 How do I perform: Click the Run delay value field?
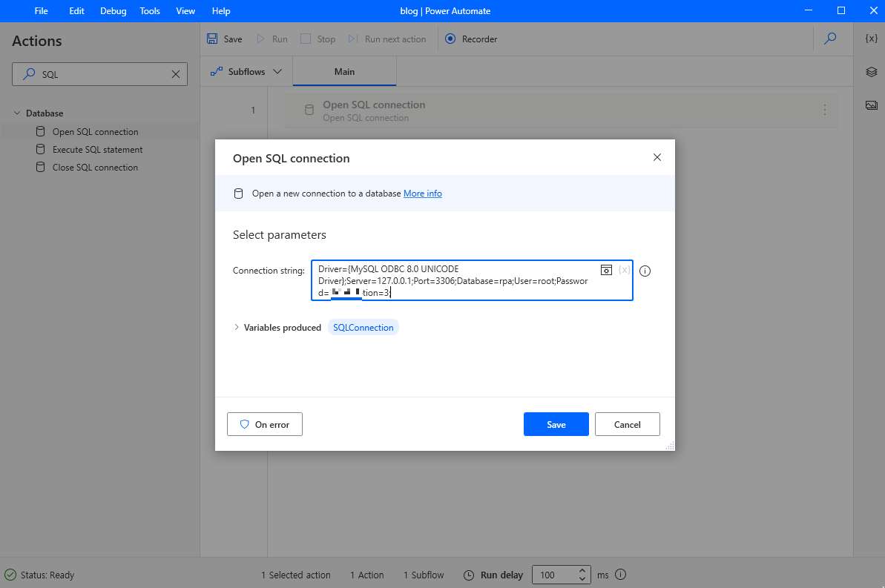click(x=554, y=575)
